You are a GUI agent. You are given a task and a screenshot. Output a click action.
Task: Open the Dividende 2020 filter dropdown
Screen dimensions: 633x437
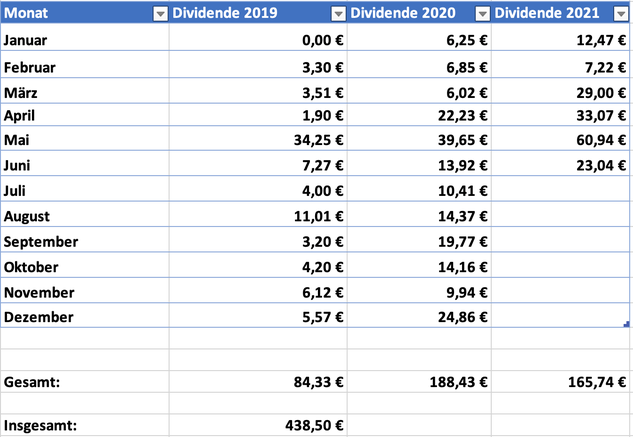pos(482,14)
